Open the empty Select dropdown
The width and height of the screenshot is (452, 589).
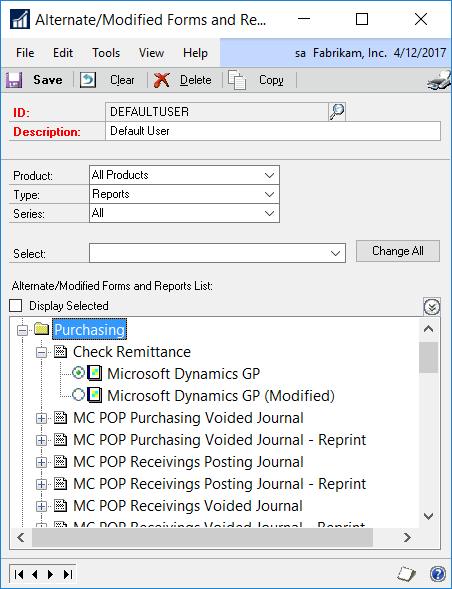tap(218, 253)
